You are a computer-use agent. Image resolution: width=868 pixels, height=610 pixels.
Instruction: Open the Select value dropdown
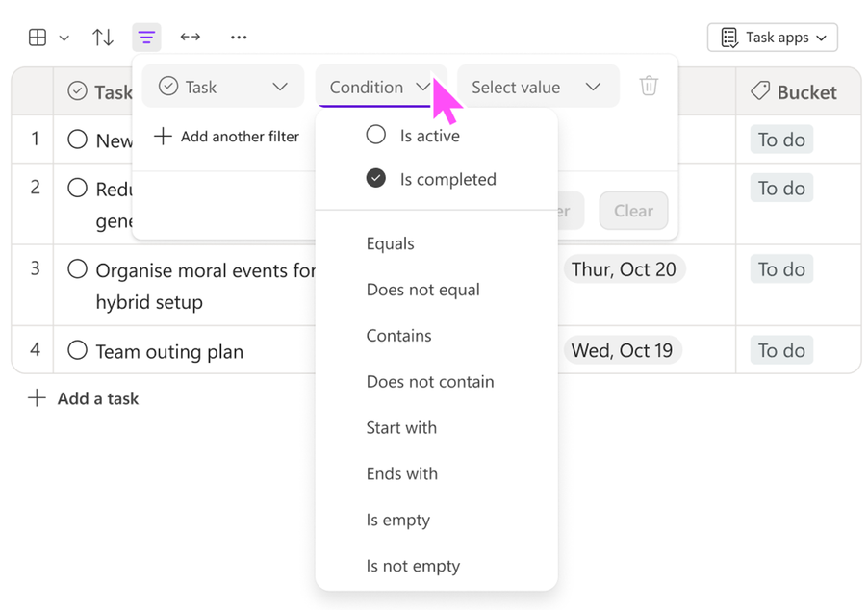pos(537,86)
